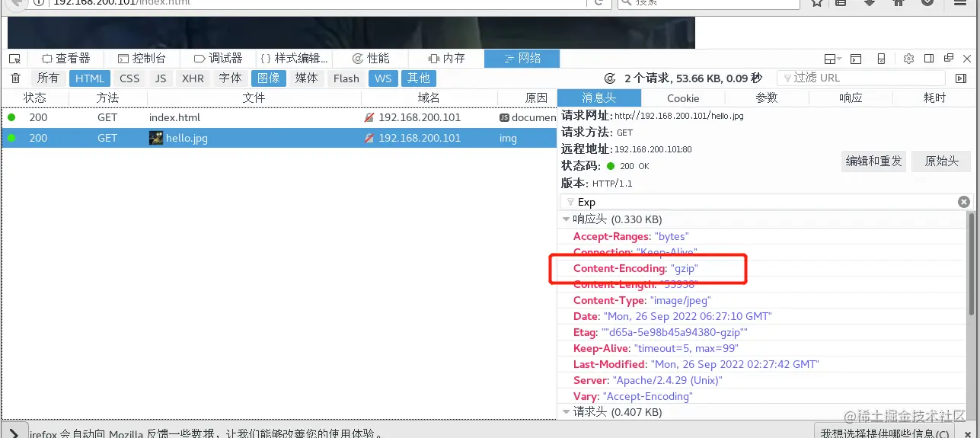Activate the element picker tool

(x=14, y=59)
